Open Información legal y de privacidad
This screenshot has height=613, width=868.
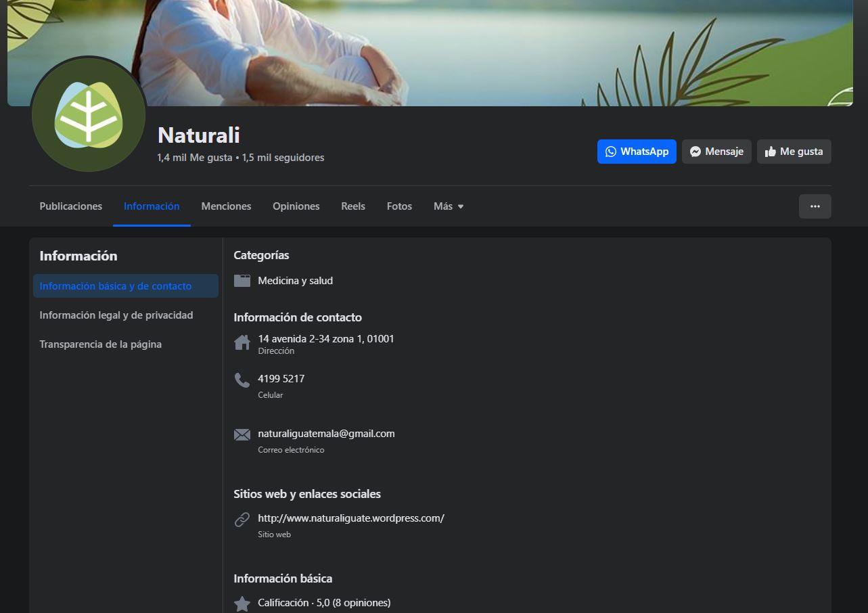coord(116,315)
